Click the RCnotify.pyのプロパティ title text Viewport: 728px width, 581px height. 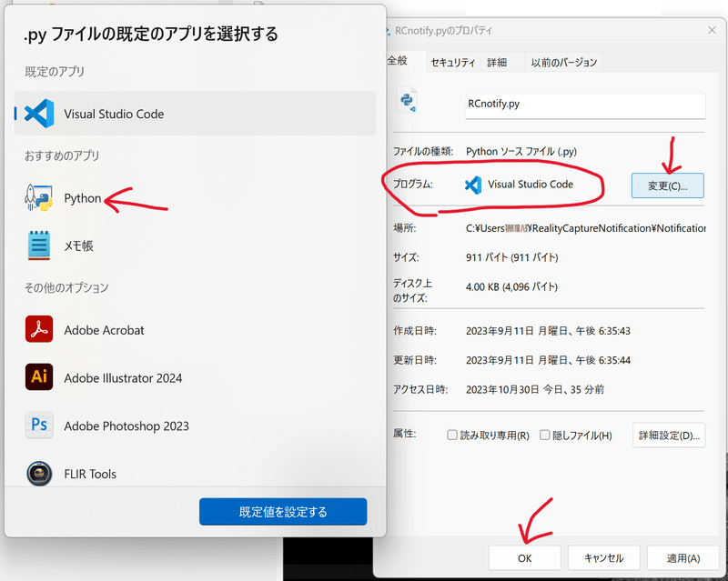click(443, 31)
